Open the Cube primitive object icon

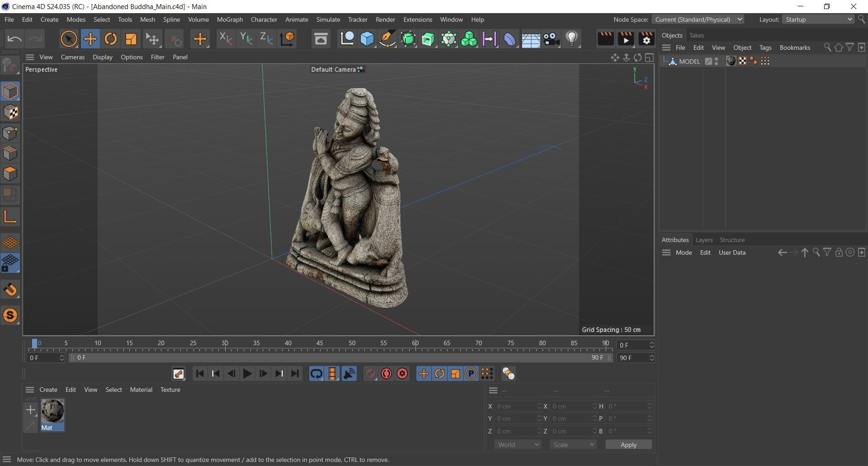[367, 39]
